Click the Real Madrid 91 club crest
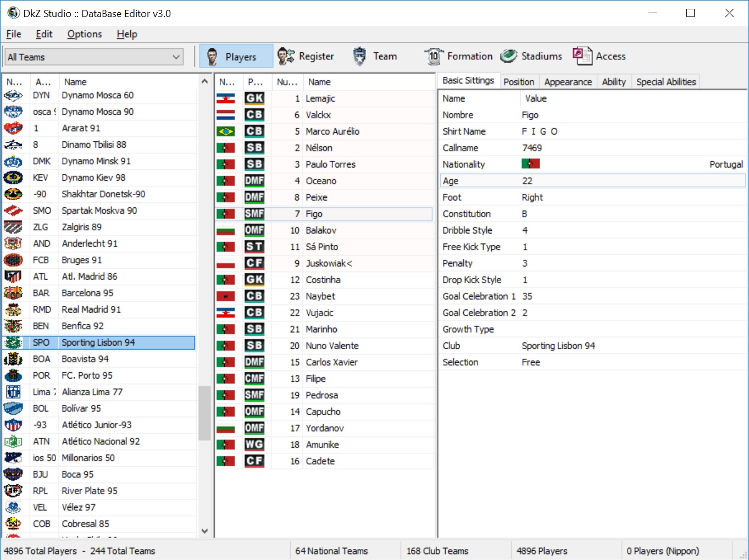Screen dimensions: 749x560 coord(13,309)
